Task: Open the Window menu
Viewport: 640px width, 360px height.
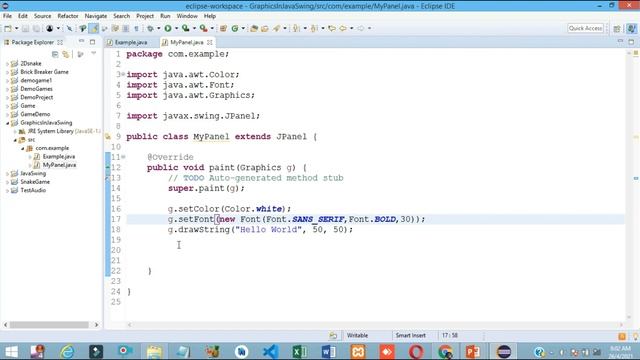Action: [187, 16]
